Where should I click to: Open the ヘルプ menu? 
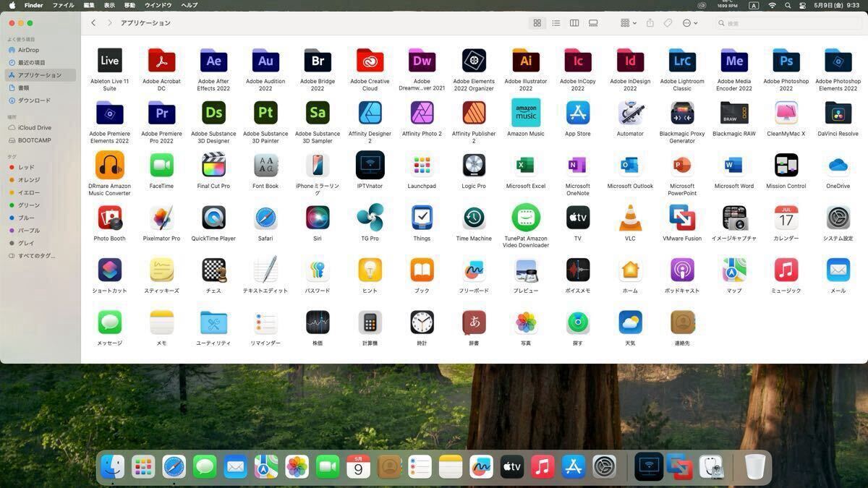click(x=189, y=5)
